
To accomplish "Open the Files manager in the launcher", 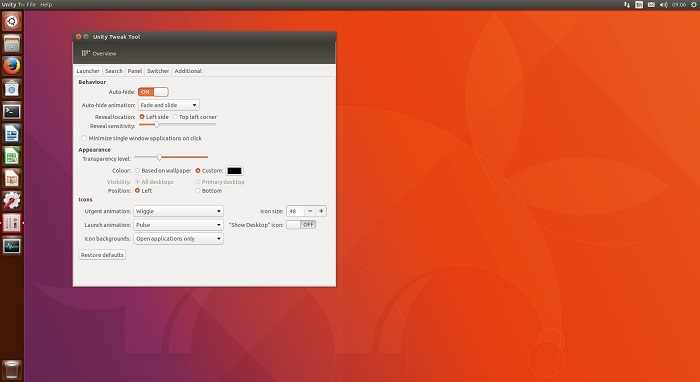I will point(12,43).
